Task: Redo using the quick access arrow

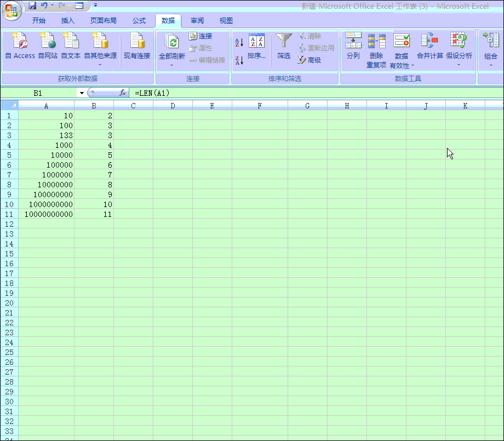Action: 62,5
